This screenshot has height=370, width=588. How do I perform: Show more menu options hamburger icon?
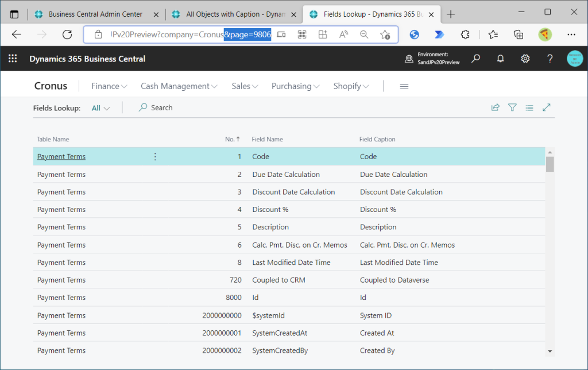pyautogui.click(x=404, y=86)
